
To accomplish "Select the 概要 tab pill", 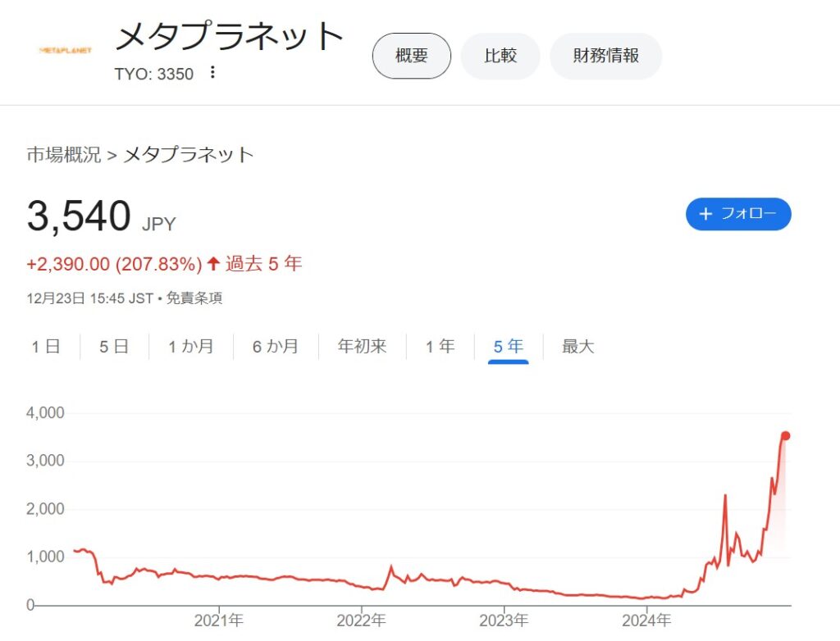I will coord(412,56).
